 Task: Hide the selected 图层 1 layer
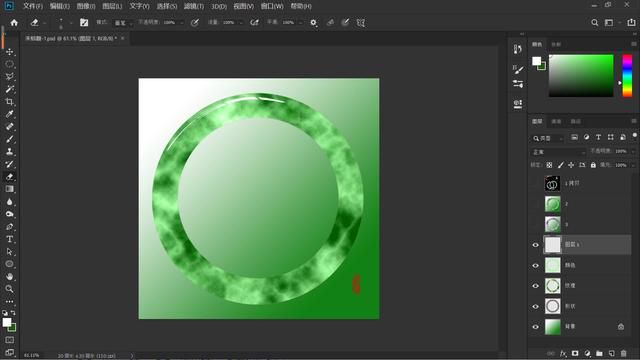(x=536, y=245)
